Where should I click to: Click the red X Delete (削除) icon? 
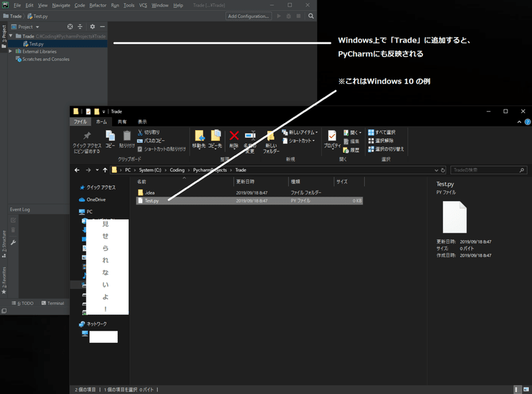click(x=234, y=136)
